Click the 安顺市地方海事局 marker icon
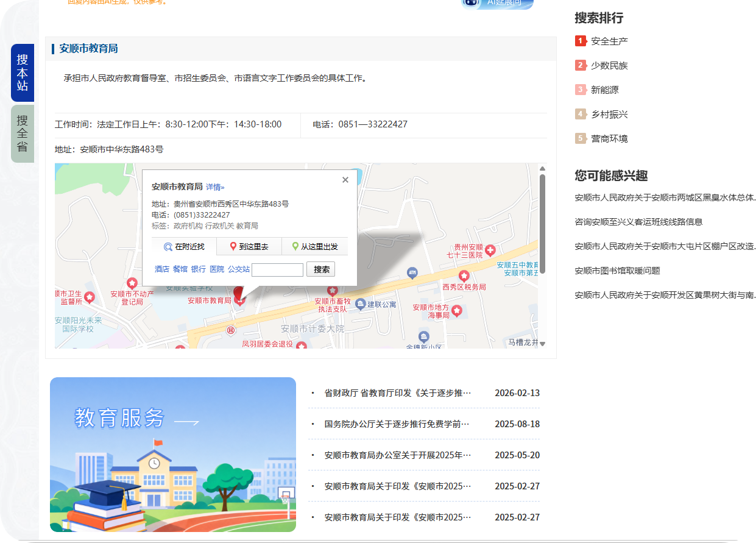 pyautogui.click(x=456, y=311)
